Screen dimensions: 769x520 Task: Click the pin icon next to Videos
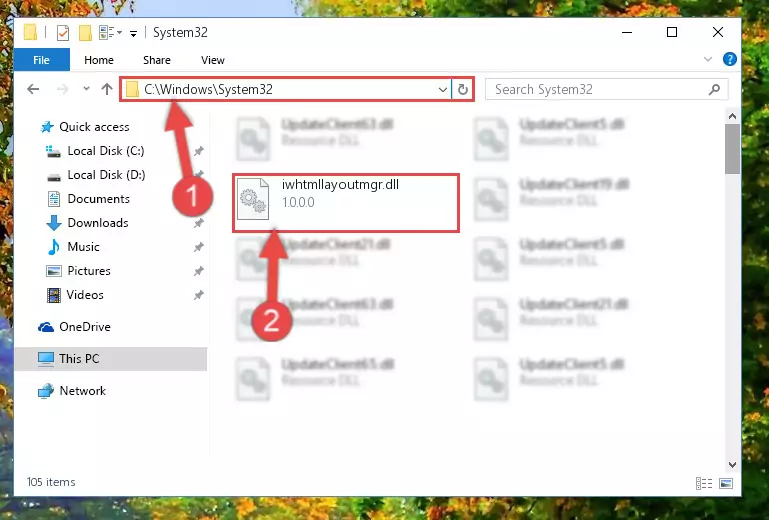[199, 295]
